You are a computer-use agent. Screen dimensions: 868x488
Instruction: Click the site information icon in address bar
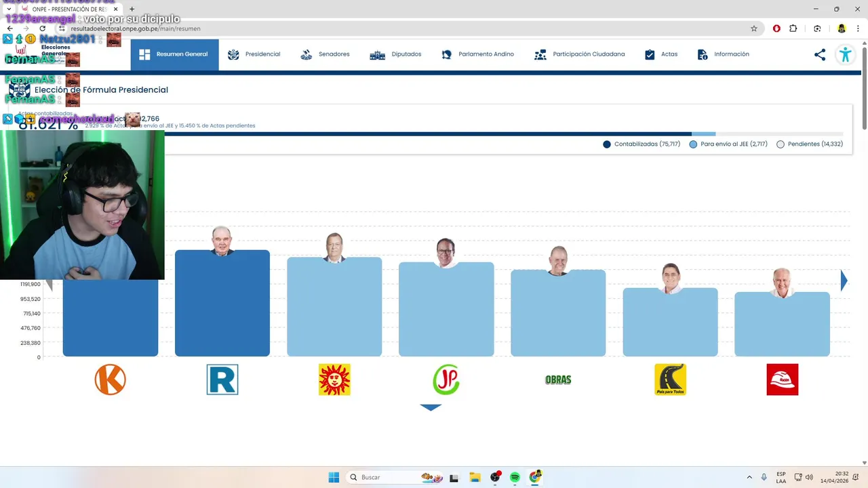coord(62,28)
